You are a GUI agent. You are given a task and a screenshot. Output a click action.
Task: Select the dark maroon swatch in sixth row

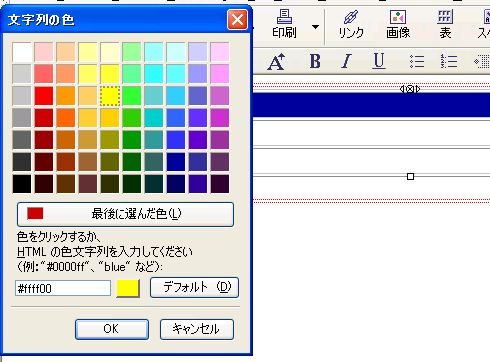click(x=44, y=162)
